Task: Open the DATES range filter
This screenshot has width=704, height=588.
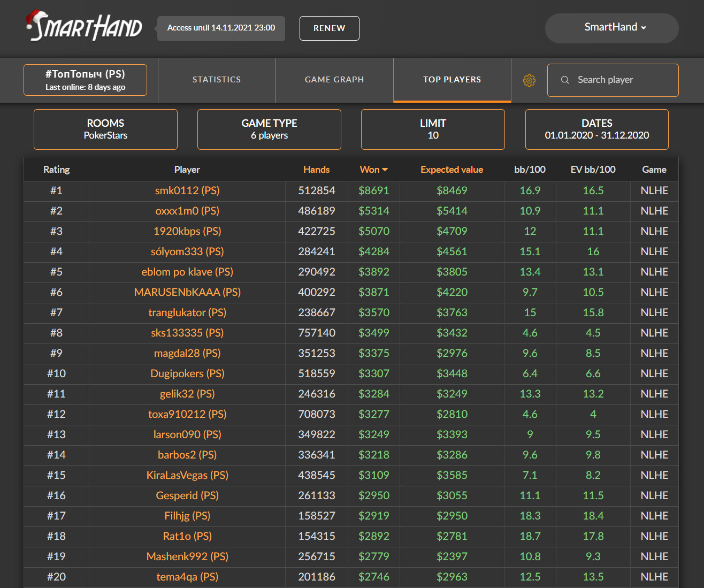Action: pyautogui.click(x=597, y=129)
